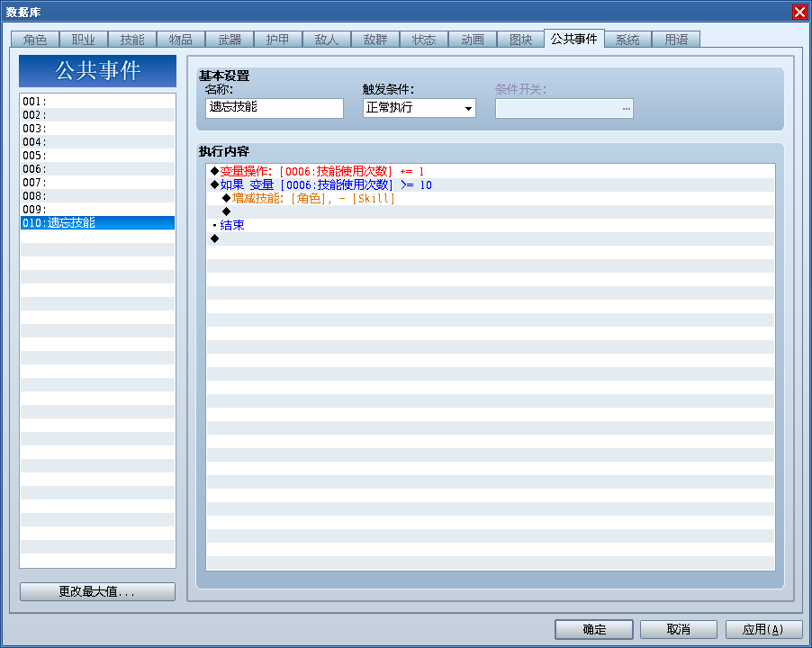The width and height of the screenshot is (812, 648).
Task: Switch to the 技能 tab
Action: coord(132,40)
